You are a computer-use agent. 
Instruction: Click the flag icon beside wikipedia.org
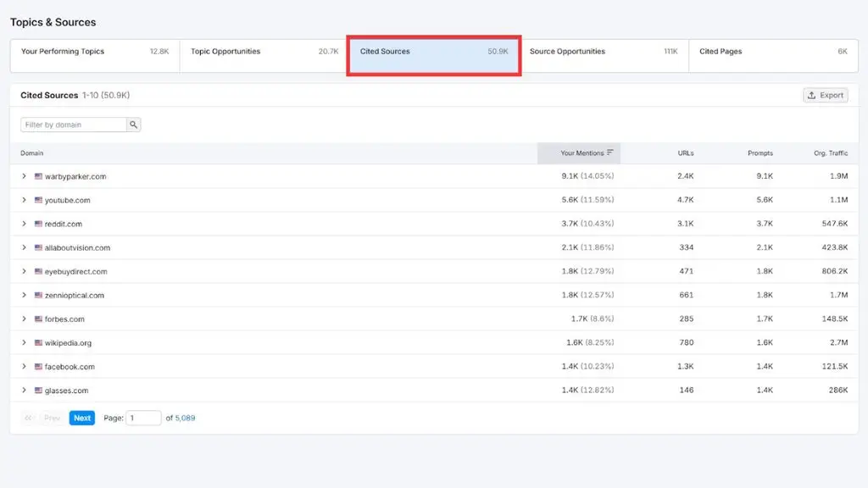38,342
